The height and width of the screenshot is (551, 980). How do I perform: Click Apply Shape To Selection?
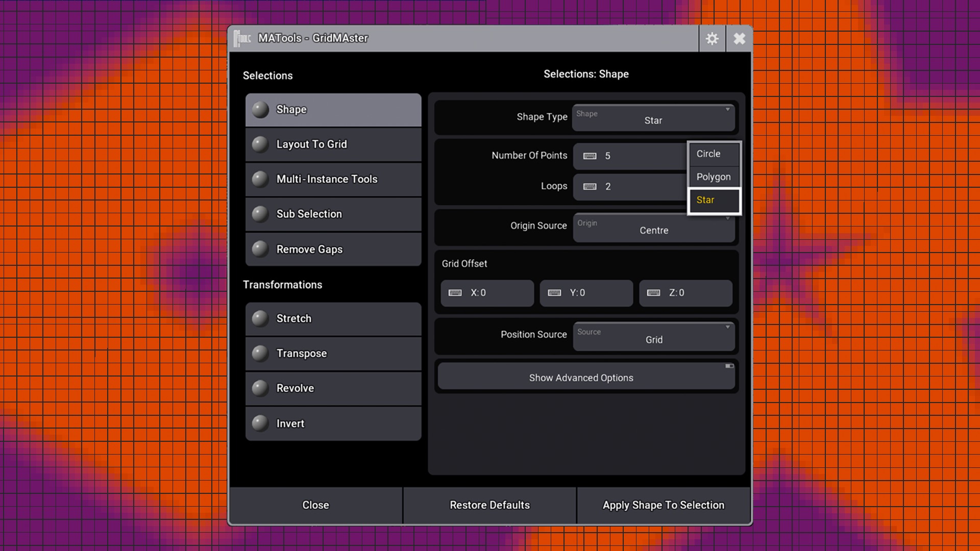tap(664, 505)
